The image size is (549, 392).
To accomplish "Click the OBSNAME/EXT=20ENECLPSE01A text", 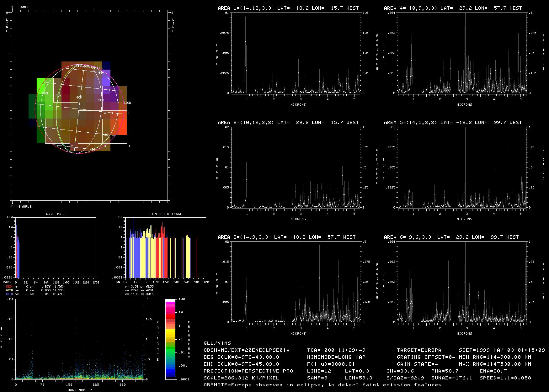I will [247, 350].
